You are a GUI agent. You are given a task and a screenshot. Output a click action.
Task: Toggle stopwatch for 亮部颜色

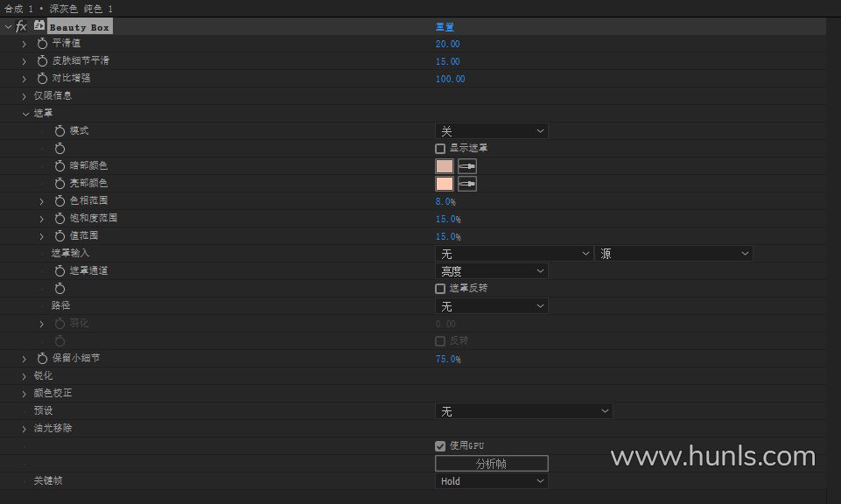point(60,184)
